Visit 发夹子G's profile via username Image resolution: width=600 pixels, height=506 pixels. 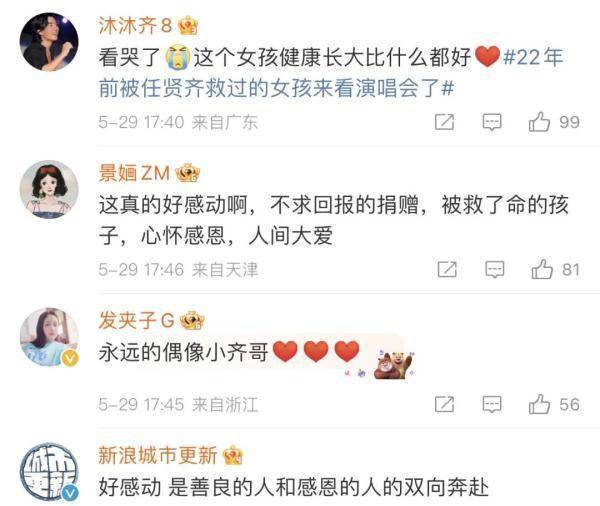pos(137,320)
